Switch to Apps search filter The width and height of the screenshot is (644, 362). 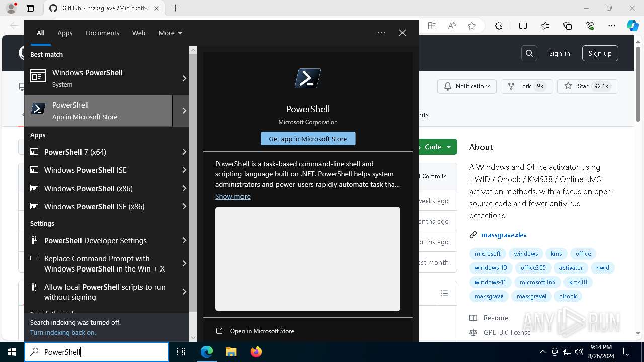65,33
